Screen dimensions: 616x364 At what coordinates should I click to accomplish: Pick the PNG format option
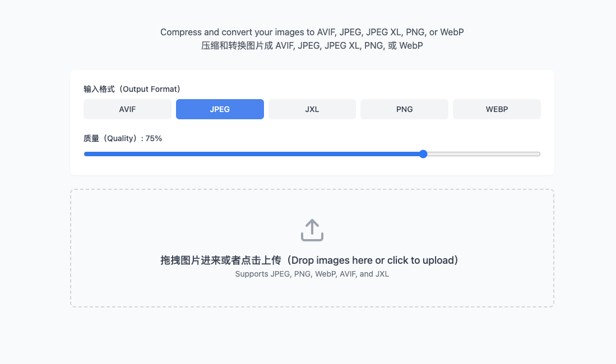(404, 109)
